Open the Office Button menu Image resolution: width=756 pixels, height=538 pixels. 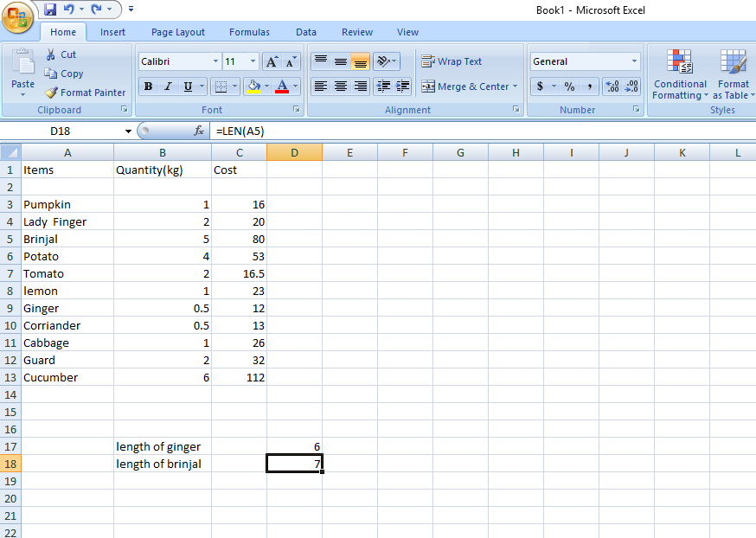pyautogui.click(x=18, y=18)
